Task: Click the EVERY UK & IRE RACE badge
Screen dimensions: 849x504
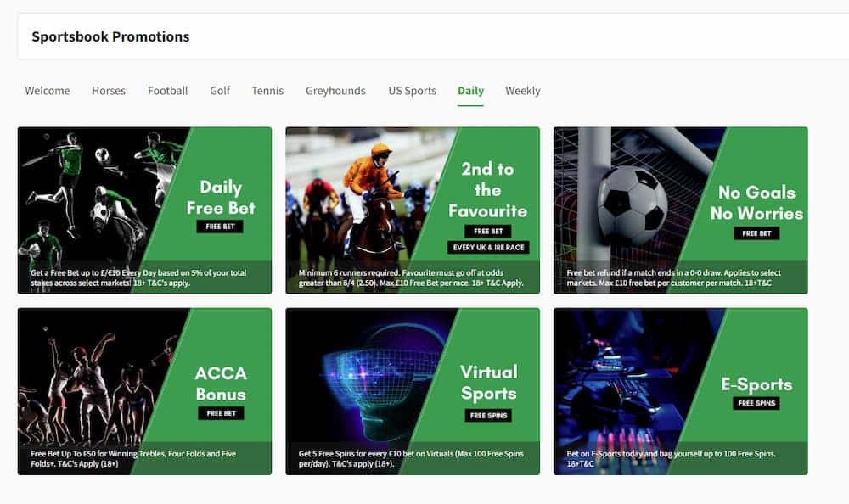Action: (488, 248)
